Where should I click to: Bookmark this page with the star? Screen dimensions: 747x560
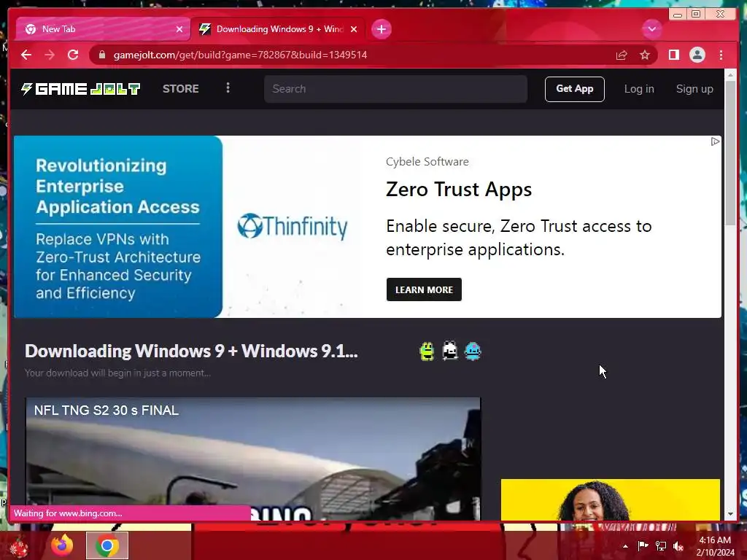click(645, 55)
